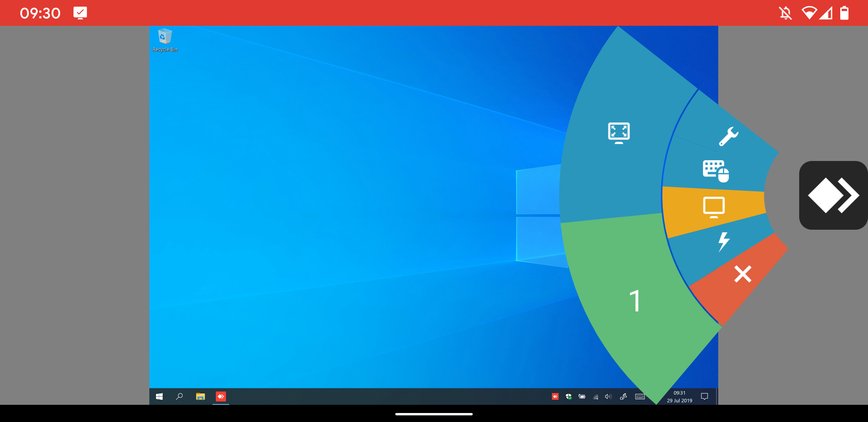This screenshot has width=868, height=422.
Task: Toggle the touch keyboard from the tray
Action: (640, 397)
